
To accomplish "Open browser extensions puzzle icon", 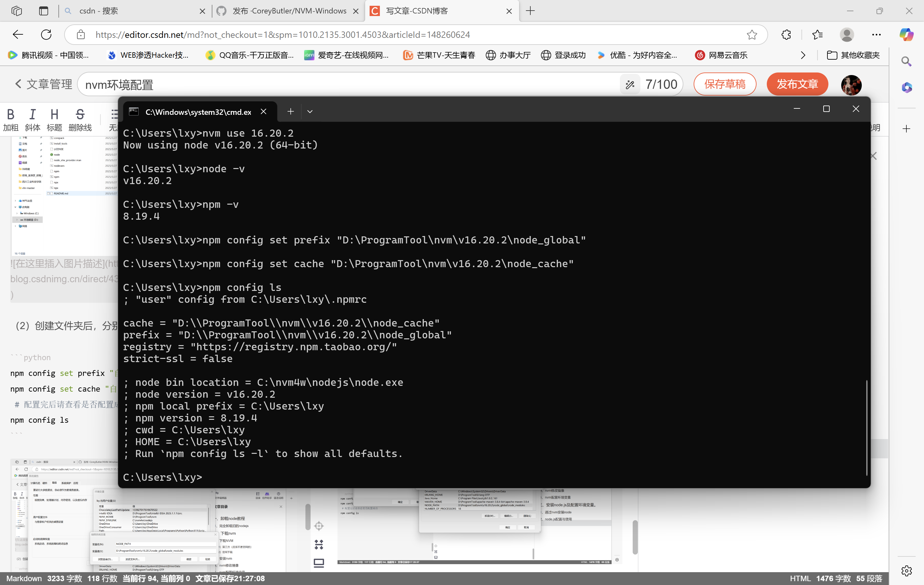I will pyautogui.click(x=786, y=35).
